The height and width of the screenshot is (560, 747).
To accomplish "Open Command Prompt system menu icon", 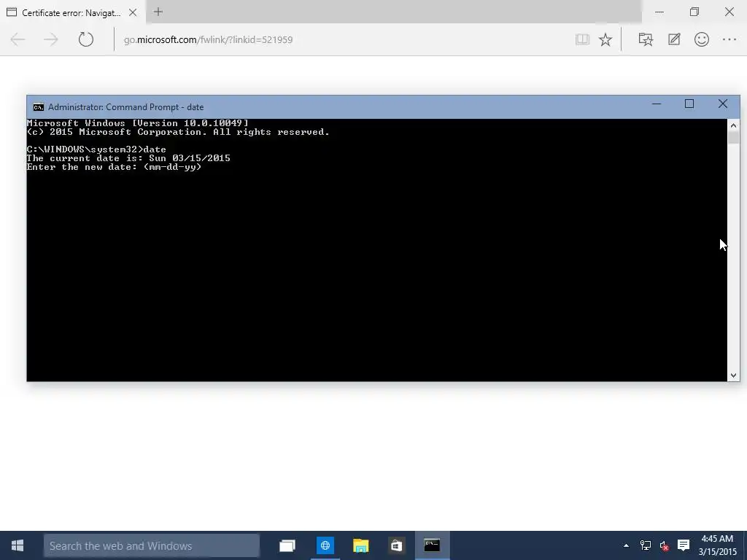I will [38, 107].
